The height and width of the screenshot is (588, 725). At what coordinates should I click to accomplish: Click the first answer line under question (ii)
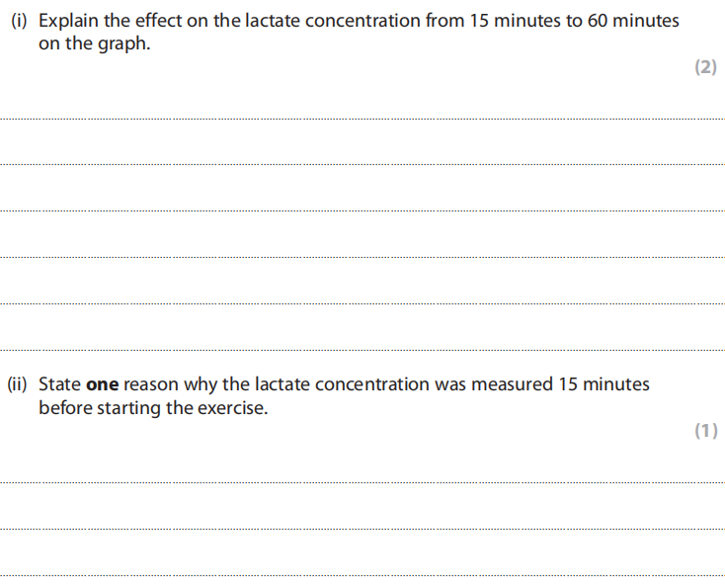(362, 482)
